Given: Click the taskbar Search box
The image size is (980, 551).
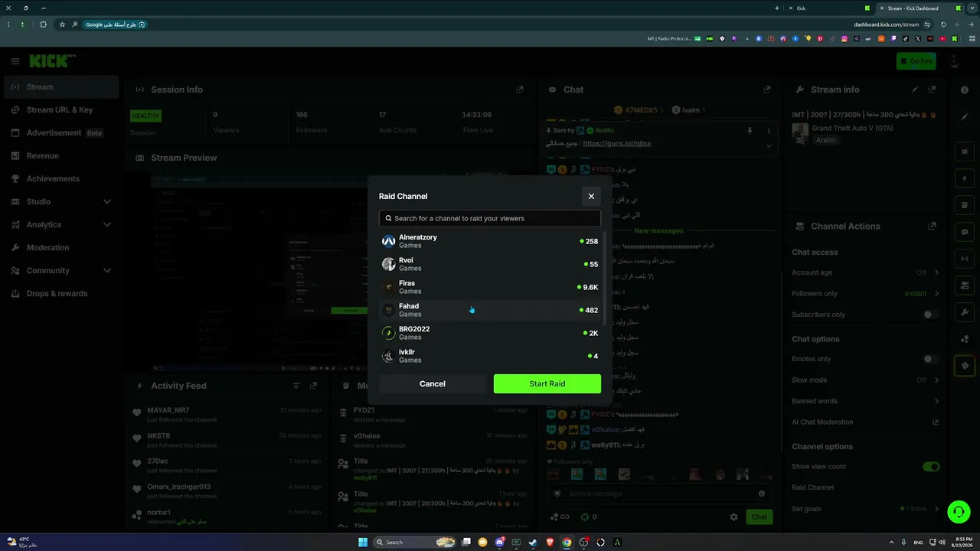Looking at the screenshot, I should point(415,542).
